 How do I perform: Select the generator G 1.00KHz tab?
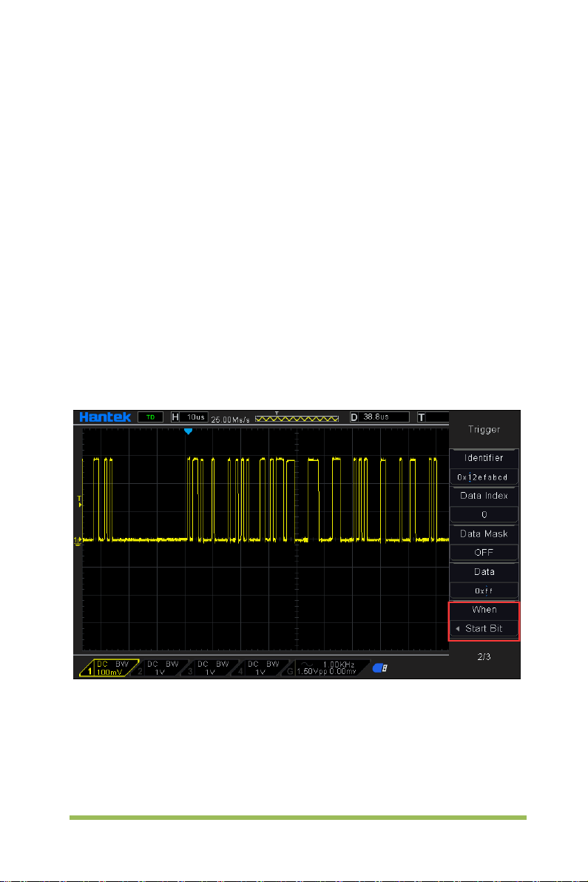(328, 667)
